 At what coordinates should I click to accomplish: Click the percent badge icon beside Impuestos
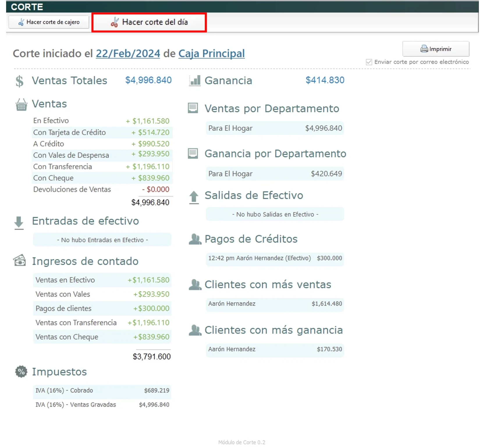click(x=21, y=372)
